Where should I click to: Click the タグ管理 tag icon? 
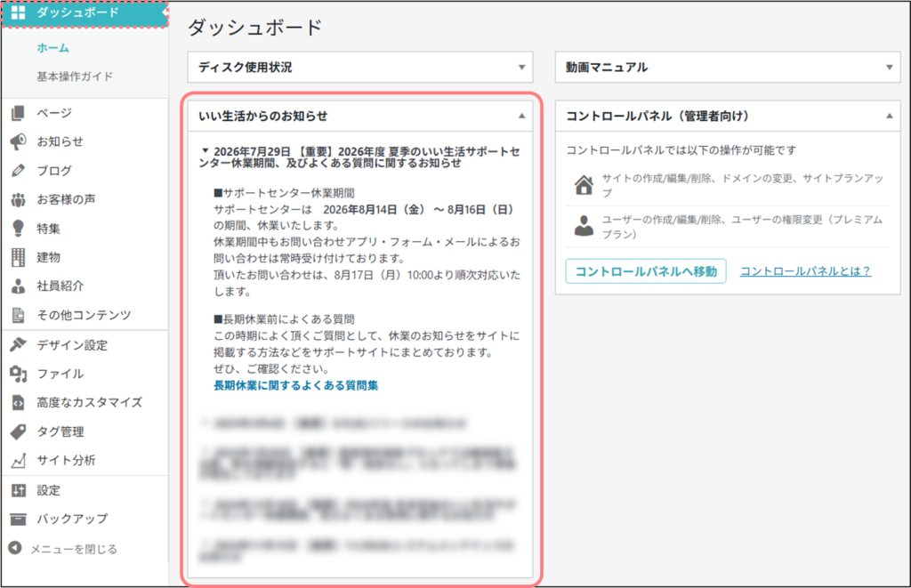[18, 431]
